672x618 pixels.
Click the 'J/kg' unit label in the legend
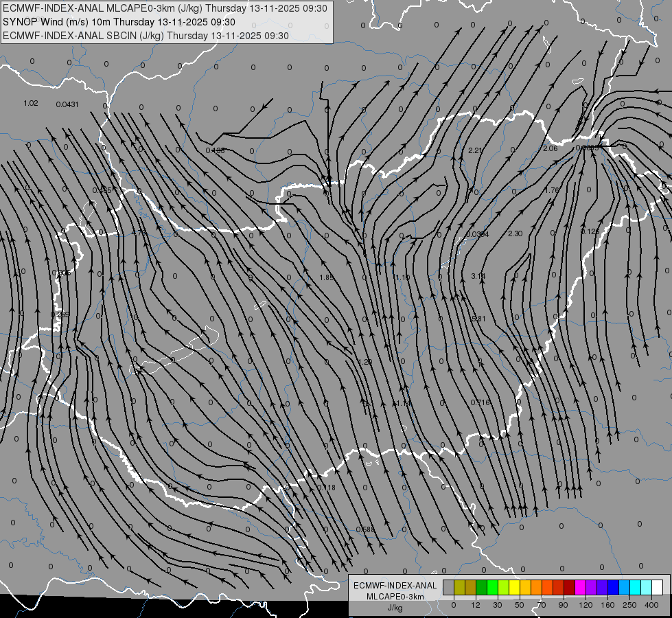coord(395,608)
